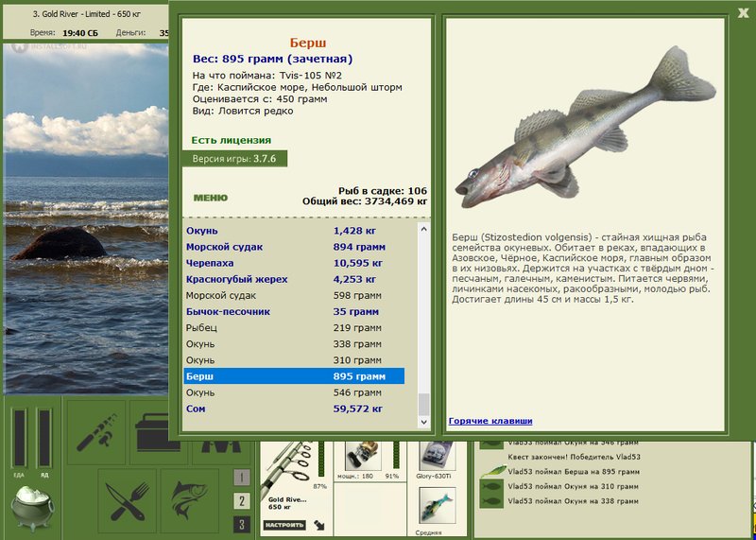Select Черепаха 10,595 кг row
This screenshot has width=756, height=540.
(294, 263)
